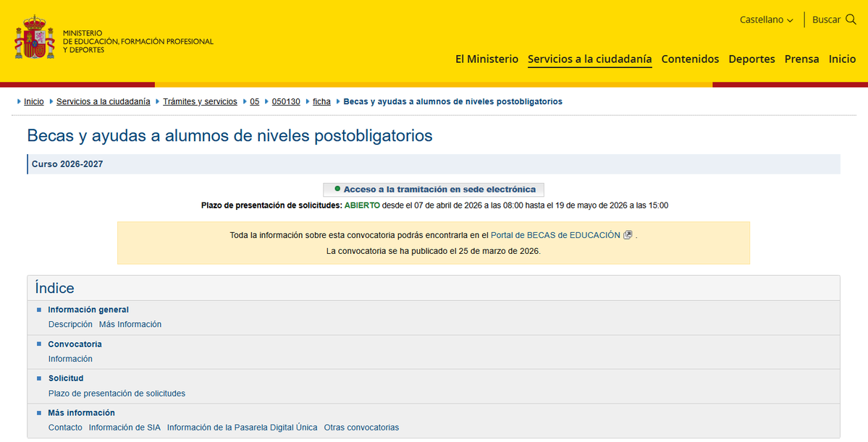Open the Prensa menu
The width and height of the screenshot is (868, 442).
pos(801,59)
